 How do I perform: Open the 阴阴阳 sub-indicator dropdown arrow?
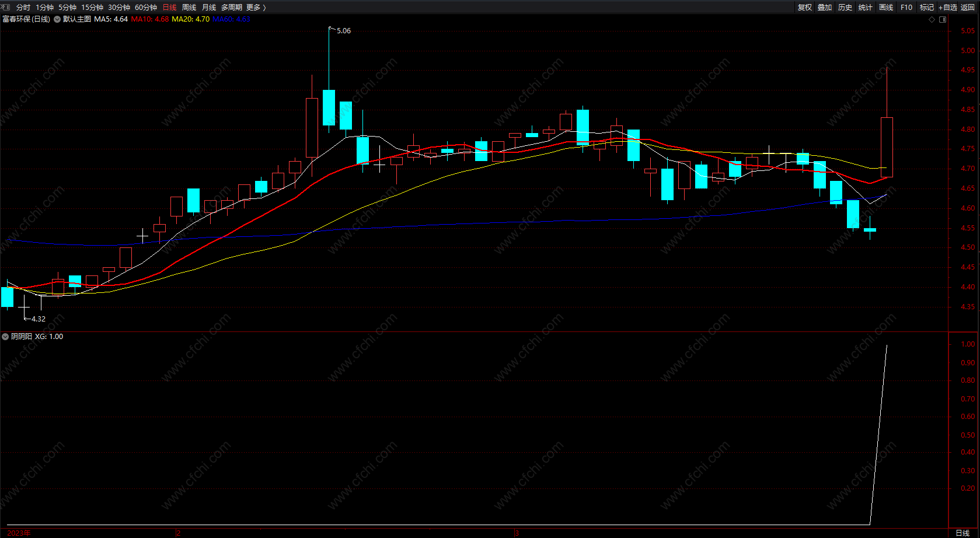5,337
